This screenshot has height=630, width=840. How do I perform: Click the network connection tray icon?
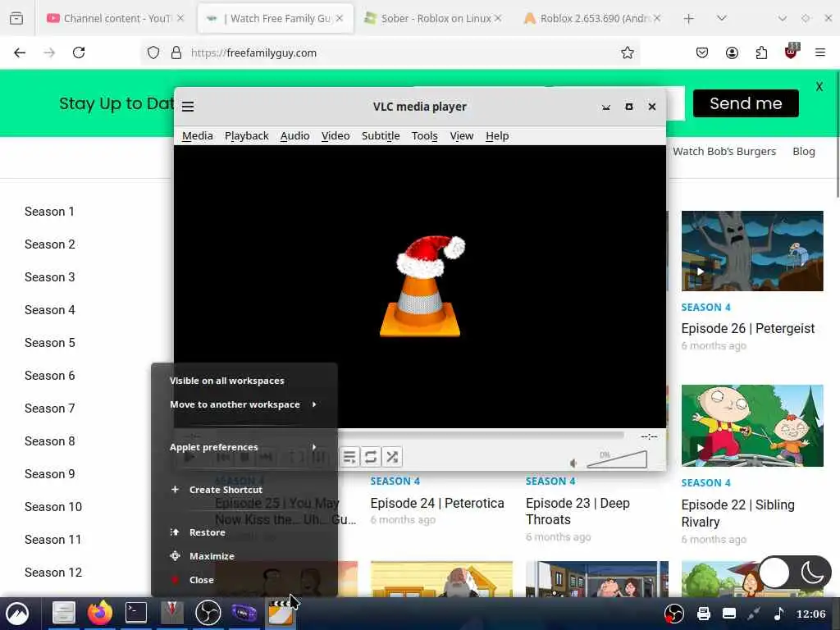[755, 614]
